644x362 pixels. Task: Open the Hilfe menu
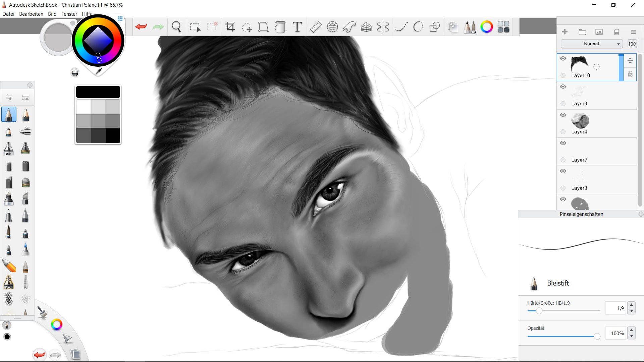87,14
